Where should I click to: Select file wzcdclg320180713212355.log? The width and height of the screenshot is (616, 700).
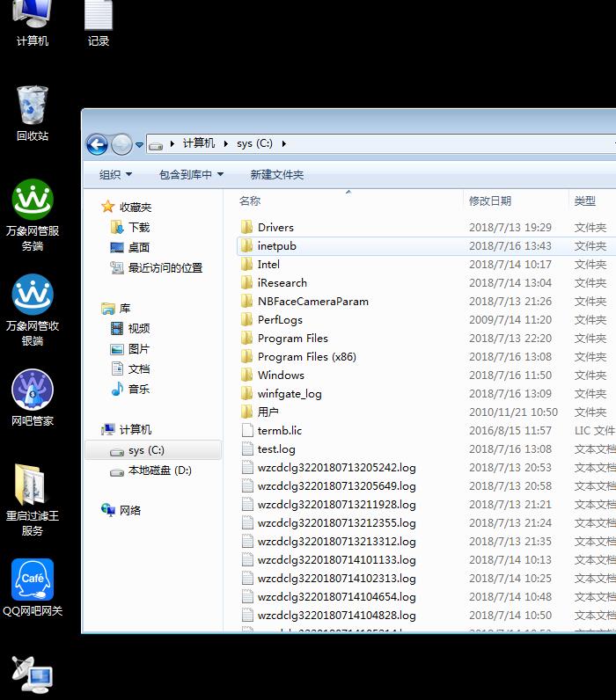coord(336,522)
